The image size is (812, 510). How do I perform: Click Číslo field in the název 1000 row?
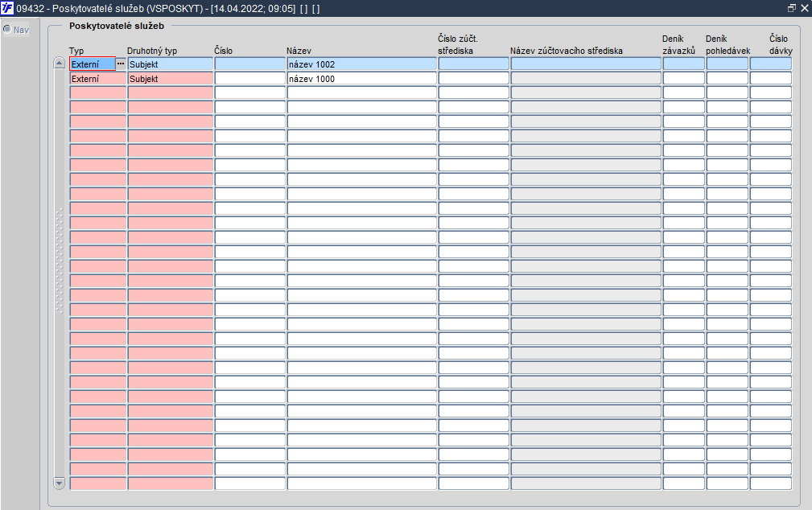tap(250, 79)
